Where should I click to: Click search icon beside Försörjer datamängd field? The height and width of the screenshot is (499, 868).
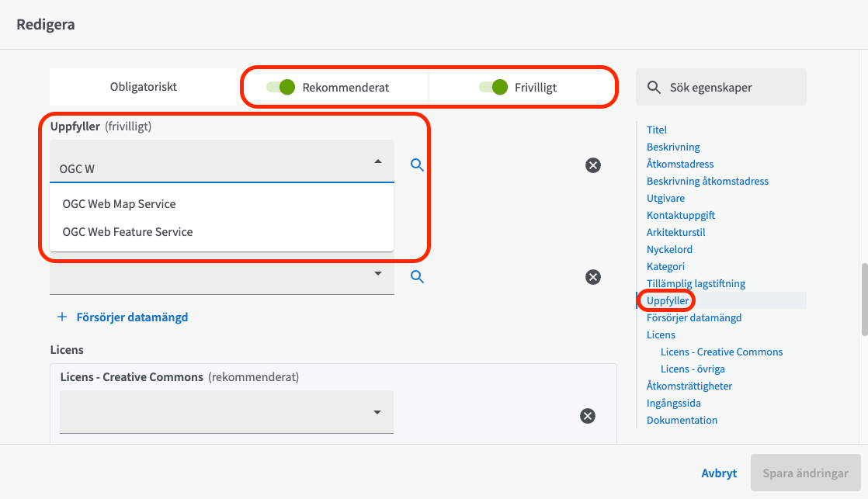tap(417, 277)
